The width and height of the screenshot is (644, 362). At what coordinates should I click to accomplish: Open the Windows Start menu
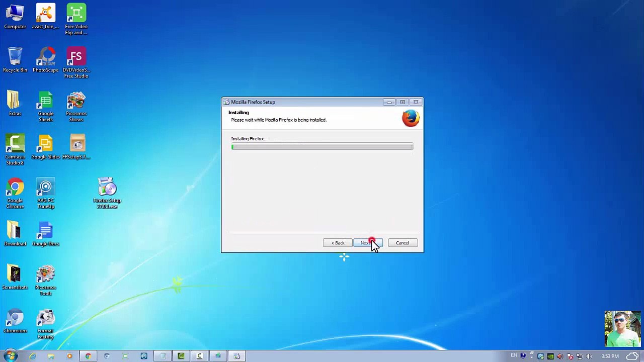pyautogui.click(x=11, y=356)
